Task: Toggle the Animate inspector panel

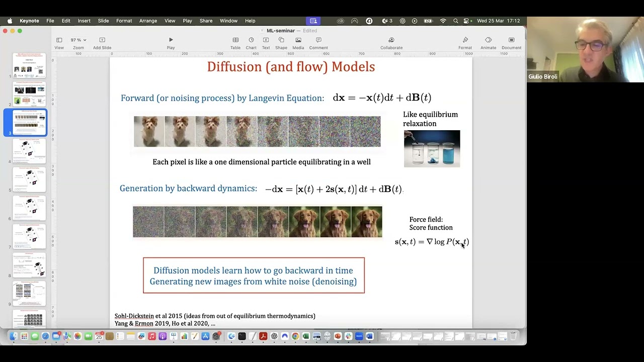Action: pos(488,40)
